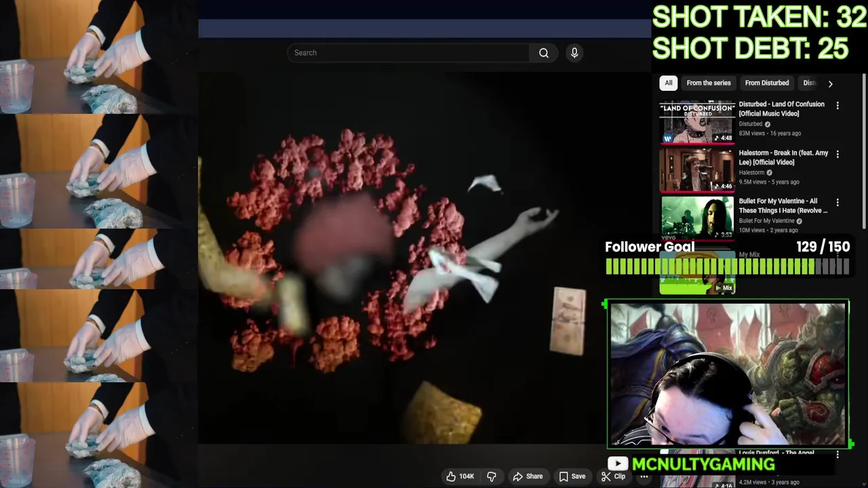Open options menu for Louis Dunford video
The width and height of the screenshot is (868, 488).
pyautogui.click(x=837, y=454)
